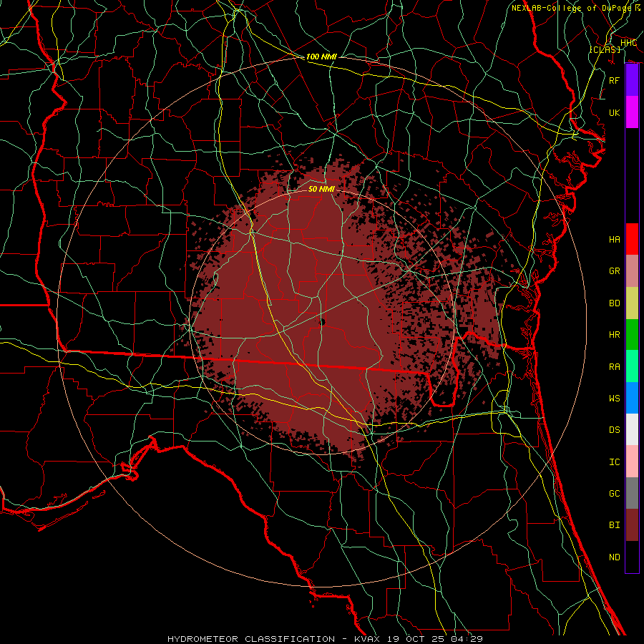Click the HR green legend swatch
The width and height of the screenshot is (644, 644).
tap(632, 334)
